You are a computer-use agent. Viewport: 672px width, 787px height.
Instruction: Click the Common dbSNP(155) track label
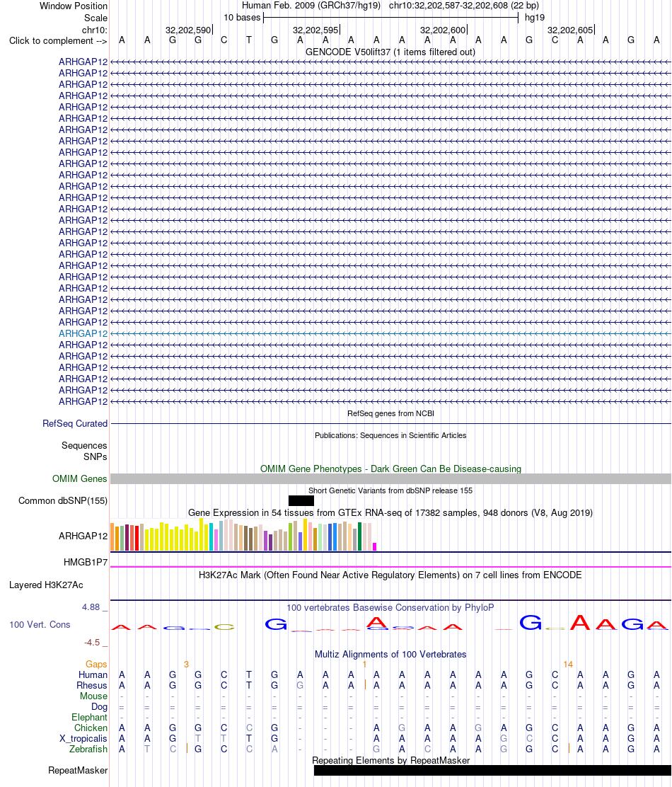(63, 500)
